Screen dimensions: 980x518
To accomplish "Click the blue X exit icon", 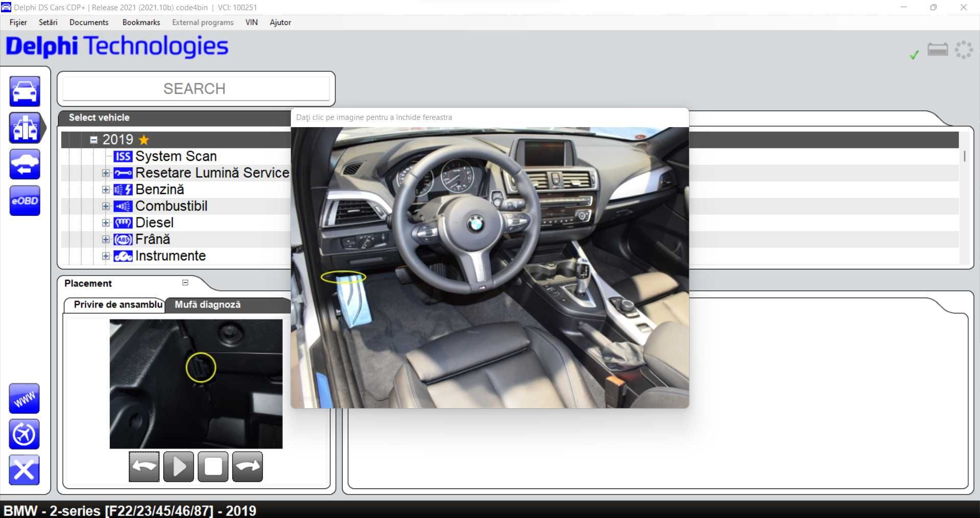I will (24, 470).
